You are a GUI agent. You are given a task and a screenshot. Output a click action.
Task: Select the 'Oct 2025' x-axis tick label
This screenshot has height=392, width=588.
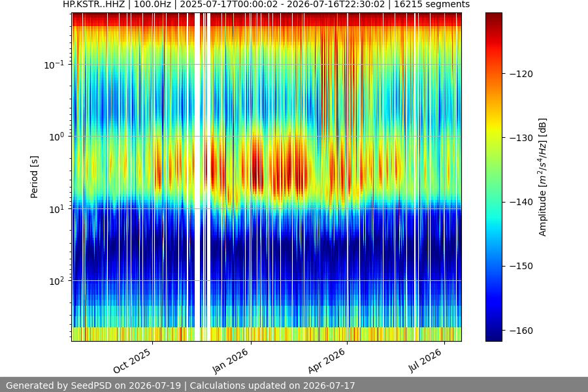(x=132, y=361)
